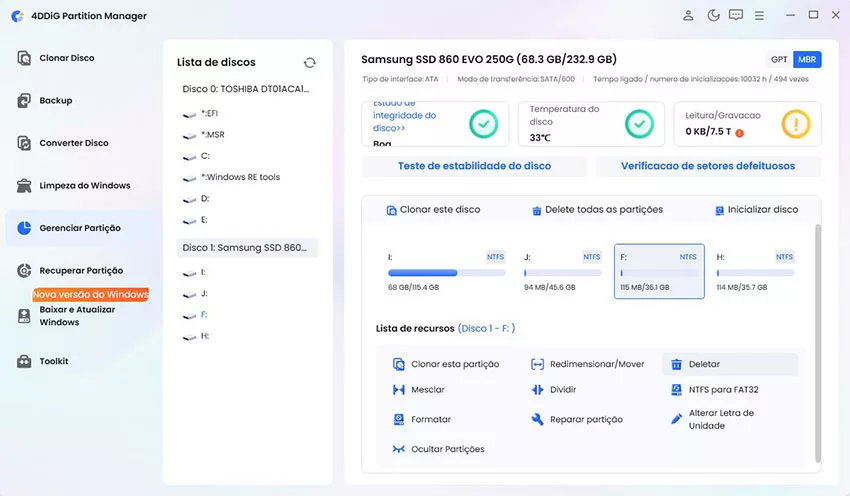Toggle dark mode moon icon
This screenshot has height=496, width=850.
(713, 15)
